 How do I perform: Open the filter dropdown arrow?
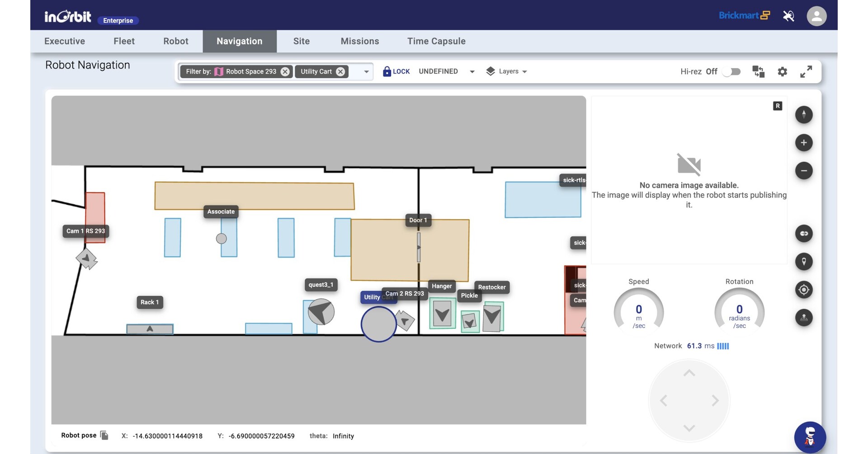[366, 71]
